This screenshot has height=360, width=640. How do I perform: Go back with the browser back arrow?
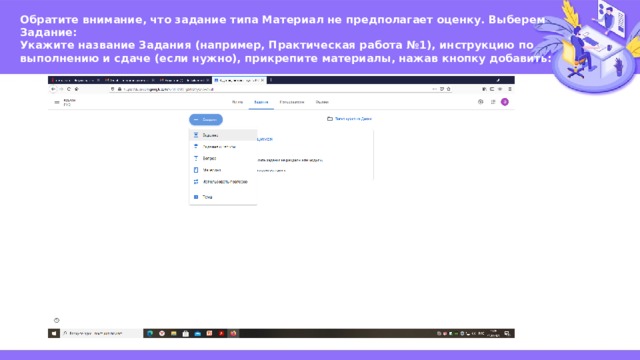click(53, 89)
